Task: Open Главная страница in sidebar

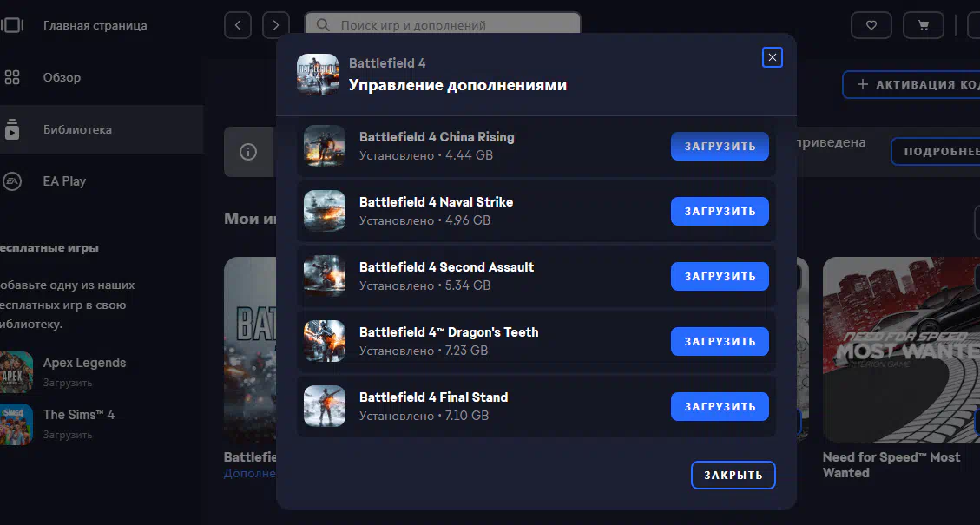Action: point(95,25)
